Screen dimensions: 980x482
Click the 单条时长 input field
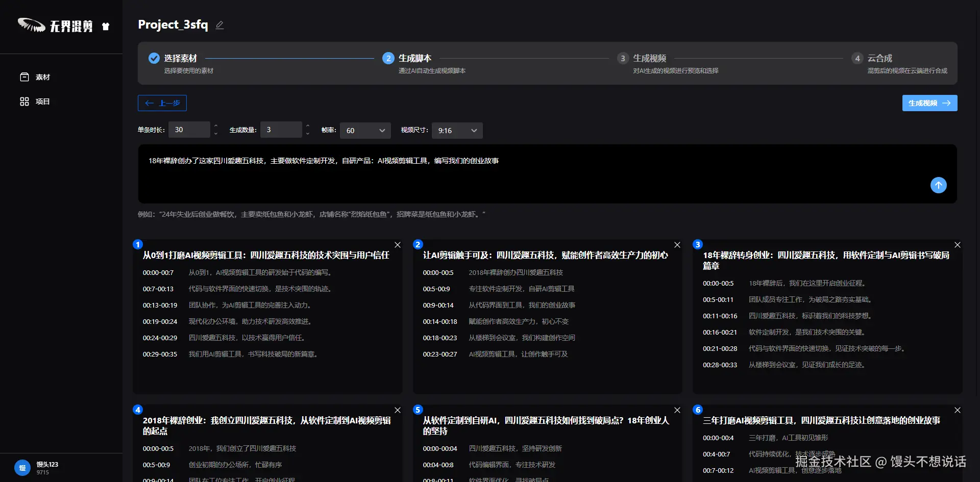[189, 130]
